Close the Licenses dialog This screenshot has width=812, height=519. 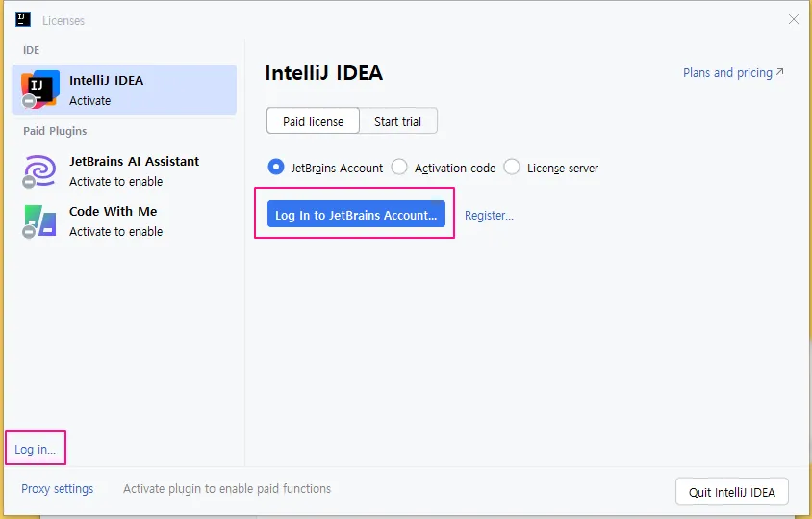[x=793, y=19]
